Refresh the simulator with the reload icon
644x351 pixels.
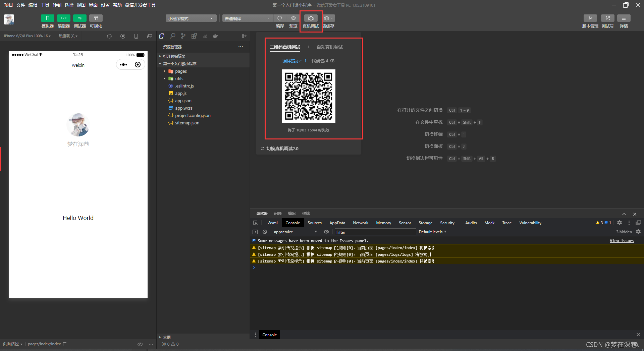click(x=109, y=36)
